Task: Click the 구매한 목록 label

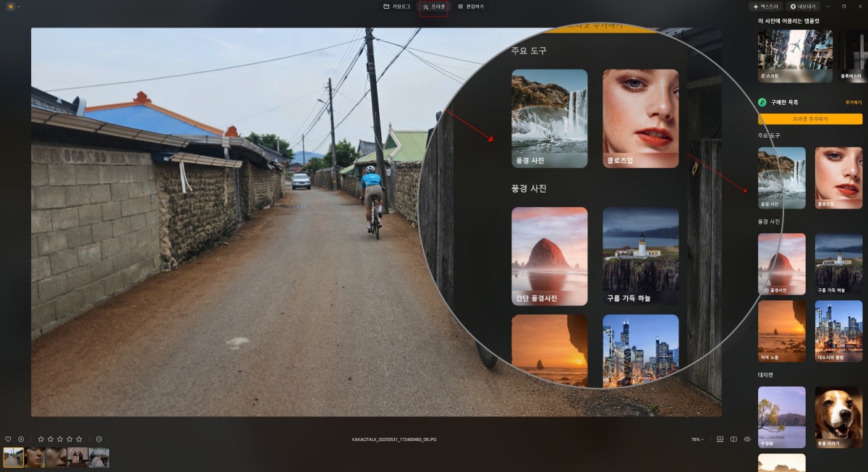Action: [x=785, y=103]
